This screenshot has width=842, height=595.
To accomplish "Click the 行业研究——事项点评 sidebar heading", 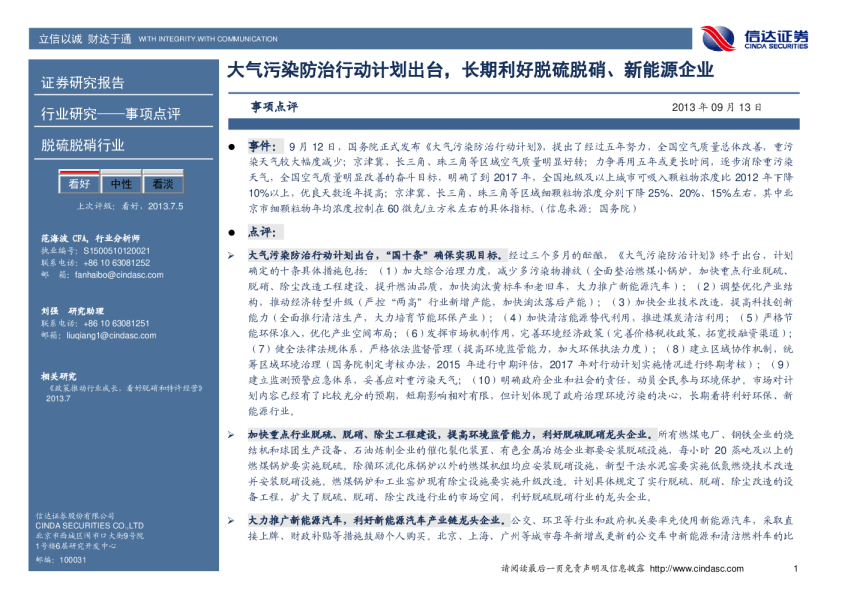I will pos(110,113).
